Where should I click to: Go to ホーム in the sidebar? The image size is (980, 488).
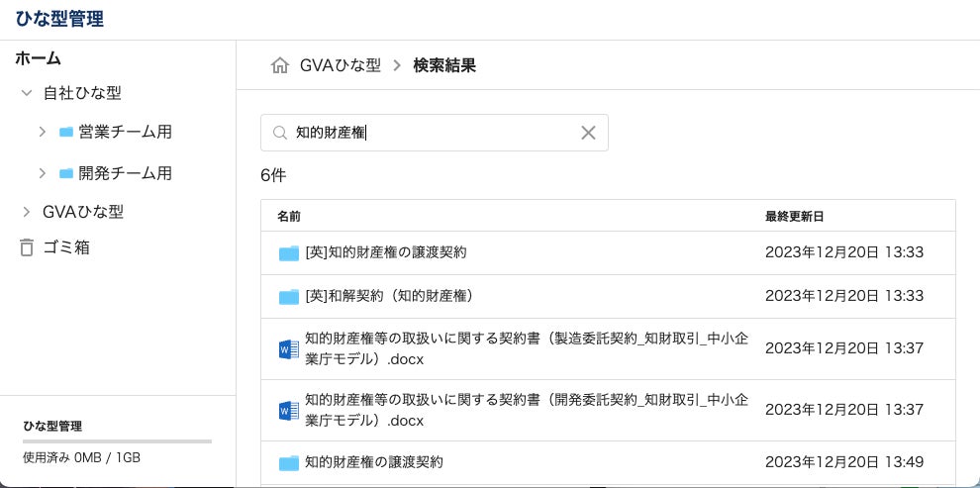click(x=38, y=58)
